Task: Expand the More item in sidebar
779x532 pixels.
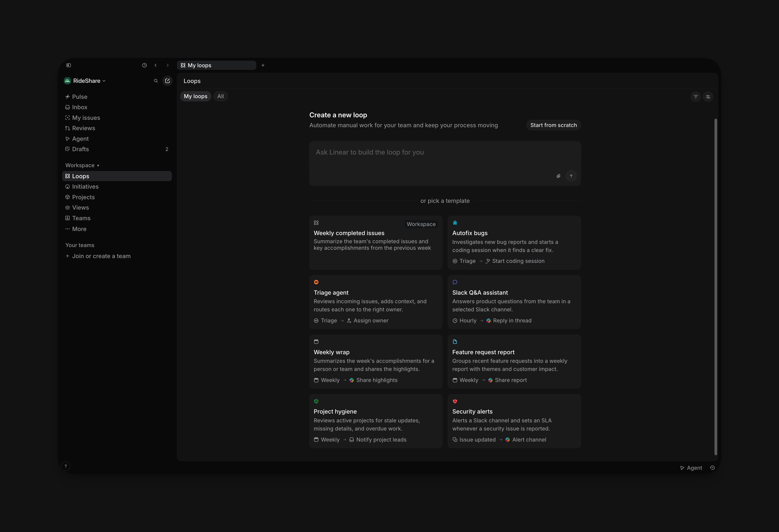Action: (117, 229)
